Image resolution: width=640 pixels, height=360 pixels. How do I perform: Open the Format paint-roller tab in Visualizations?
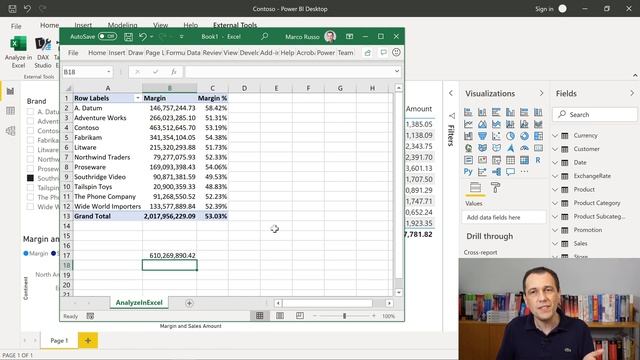tap(495, 188)
